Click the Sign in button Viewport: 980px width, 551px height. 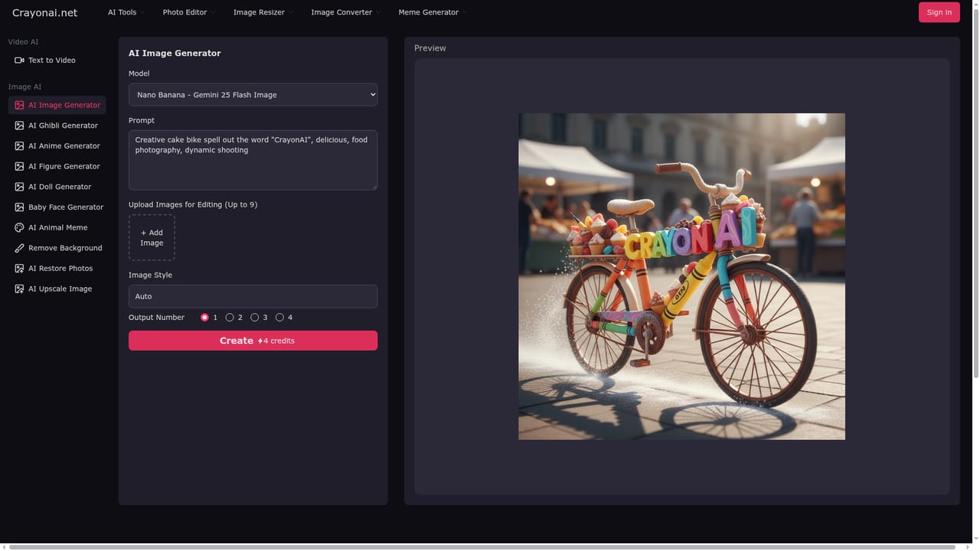tap(939, 12)
